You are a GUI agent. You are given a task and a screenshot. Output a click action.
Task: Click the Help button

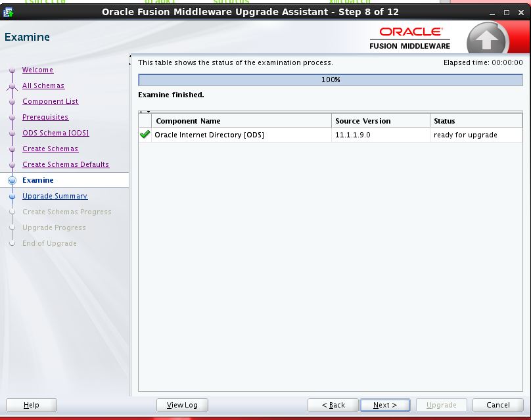[32, 405]
